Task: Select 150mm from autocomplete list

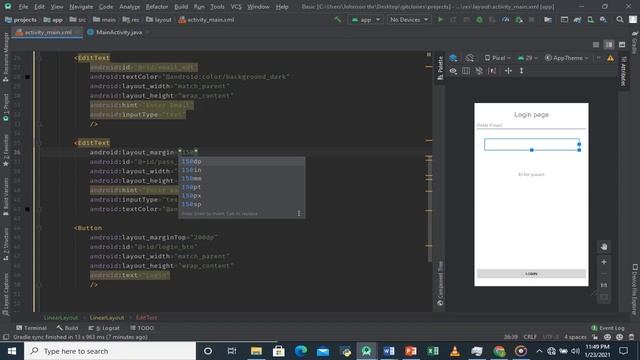Action: pyautogui.click(x=242, y=178)
